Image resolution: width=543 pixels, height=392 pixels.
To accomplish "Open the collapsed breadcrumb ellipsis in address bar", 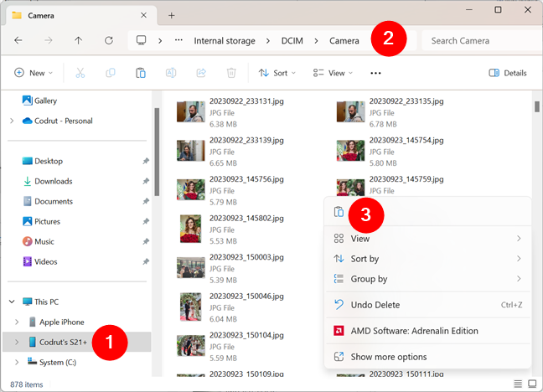I will coord(178,40).
